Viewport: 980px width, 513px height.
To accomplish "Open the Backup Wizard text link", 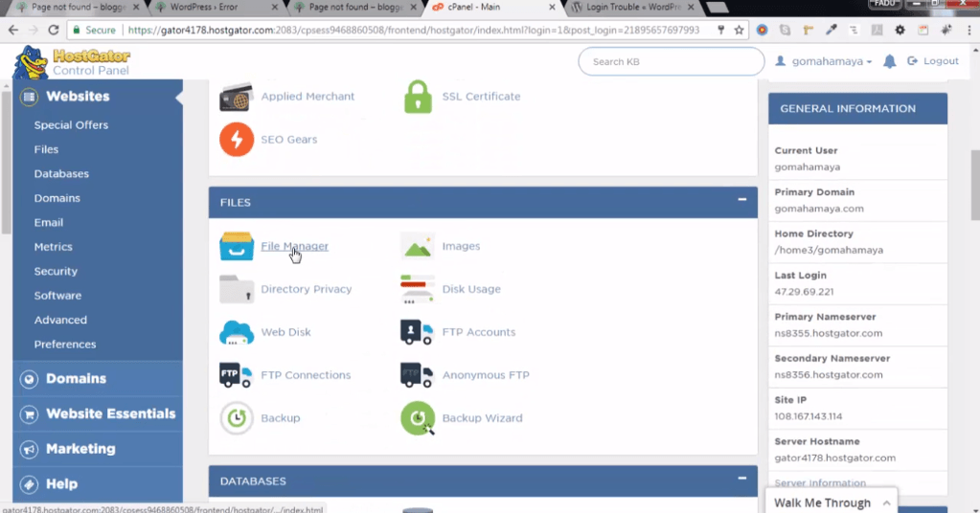I will [482, 418].
